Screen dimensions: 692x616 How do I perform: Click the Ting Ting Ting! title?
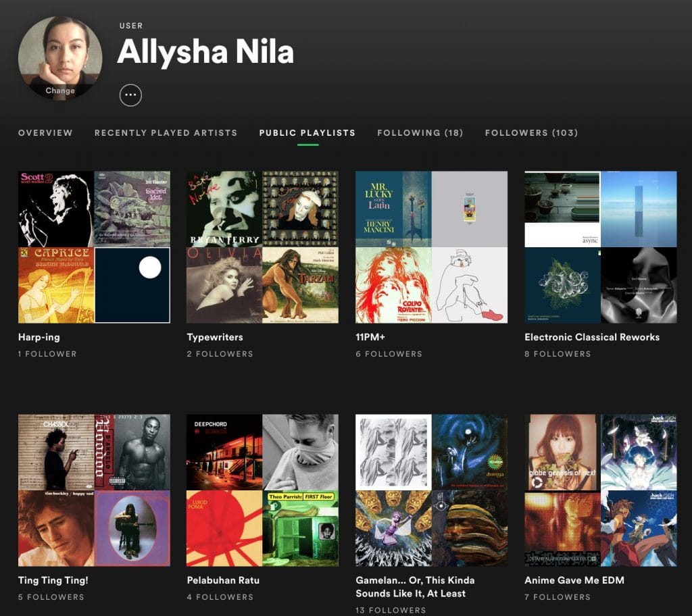click(53, 580)
